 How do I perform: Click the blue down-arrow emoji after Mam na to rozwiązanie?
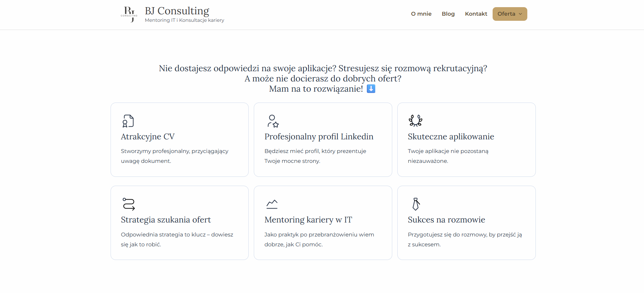pos(371,89)
